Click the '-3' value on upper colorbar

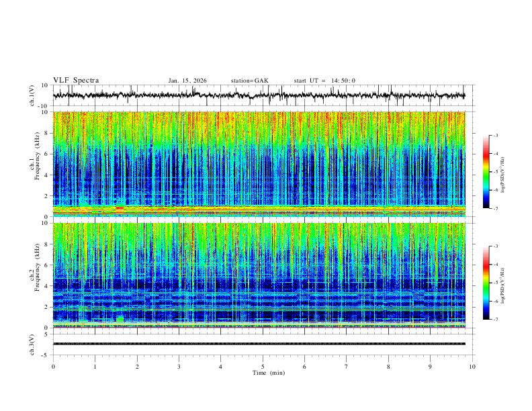point(496,135)
